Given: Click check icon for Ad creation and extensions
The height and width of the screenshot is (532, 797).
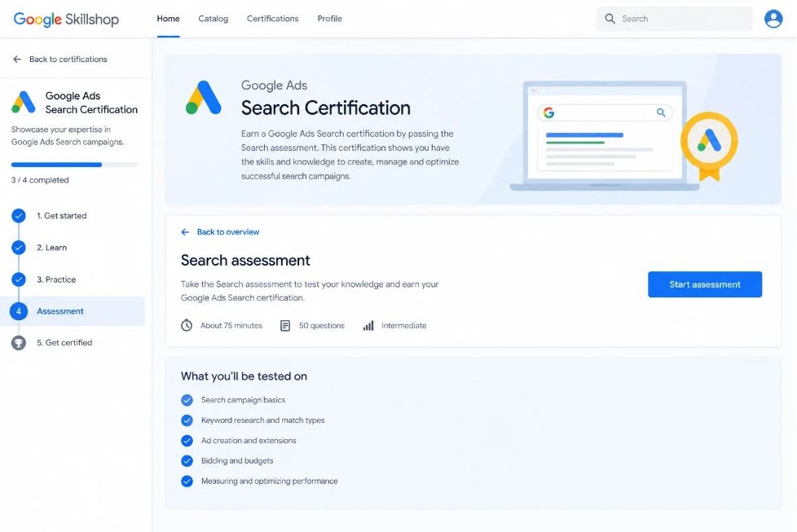Looking at the screenshot, I should [187, 441].
